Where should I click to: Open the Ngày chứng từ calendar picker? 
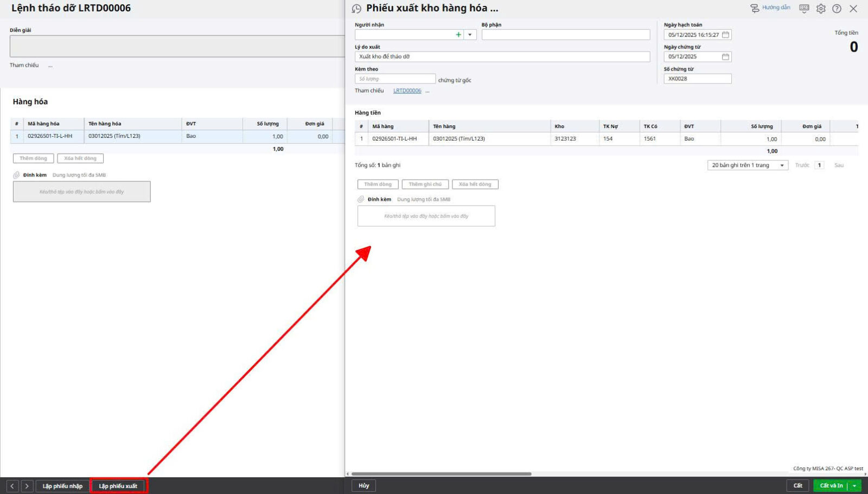pos(725,57)
